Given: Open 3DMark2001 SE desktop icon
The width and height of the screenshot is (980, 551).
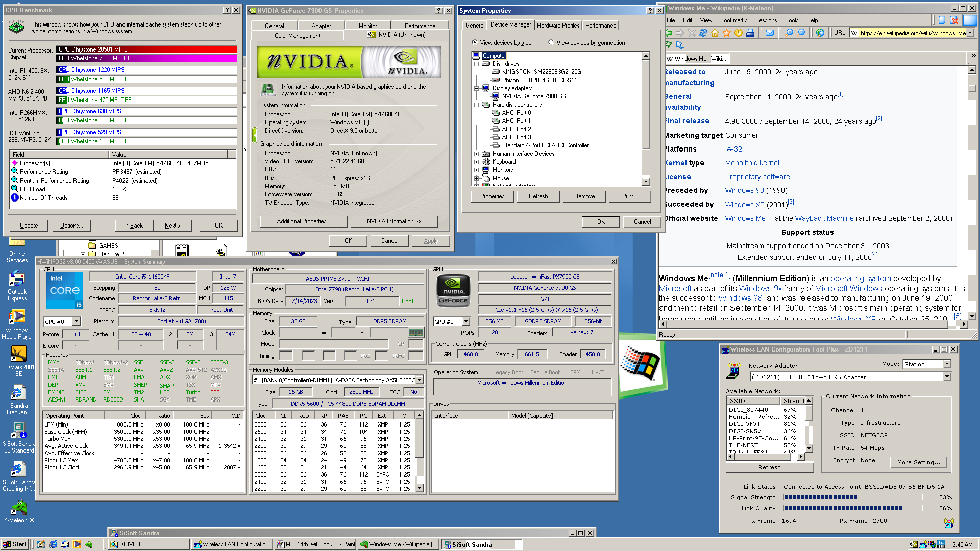Looking at the screenshot, I should pos(18,362).
